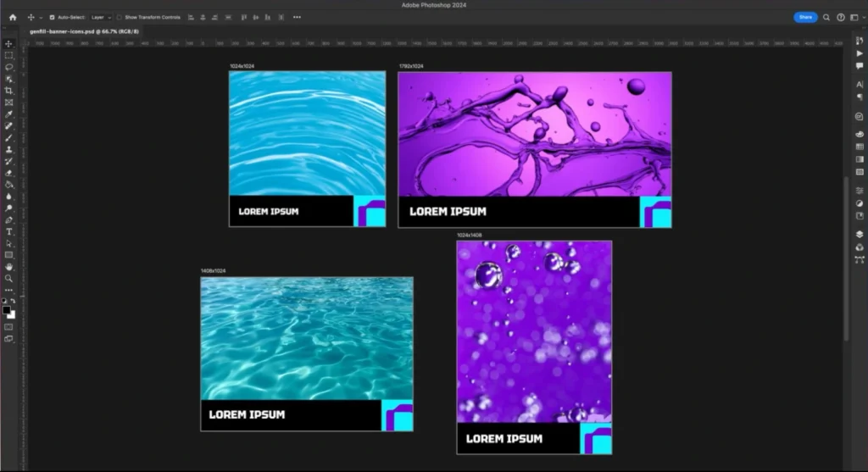Select the Rectangle shape tool
The image size is (868, 472).
point(8,255)
